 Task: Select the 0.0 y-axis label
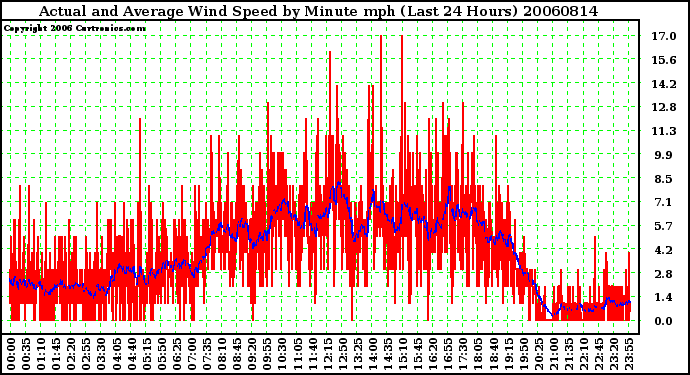[664, 321]
